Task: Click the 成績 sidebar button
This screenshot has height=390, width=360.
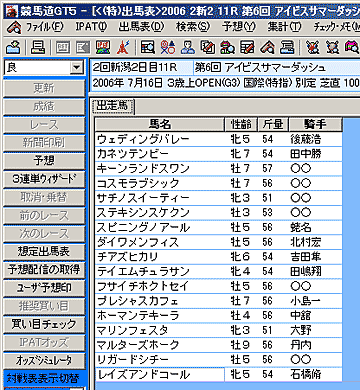Action: click(44, 107)
